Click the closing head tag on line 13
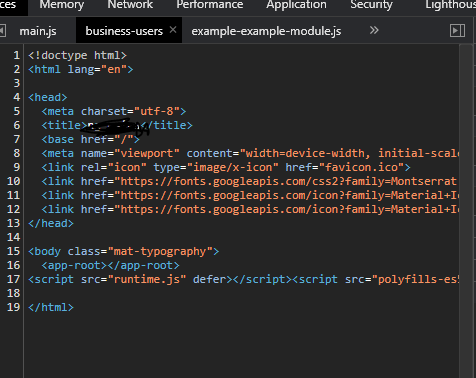Screen dimensions: 476x378 click(51, 223)
